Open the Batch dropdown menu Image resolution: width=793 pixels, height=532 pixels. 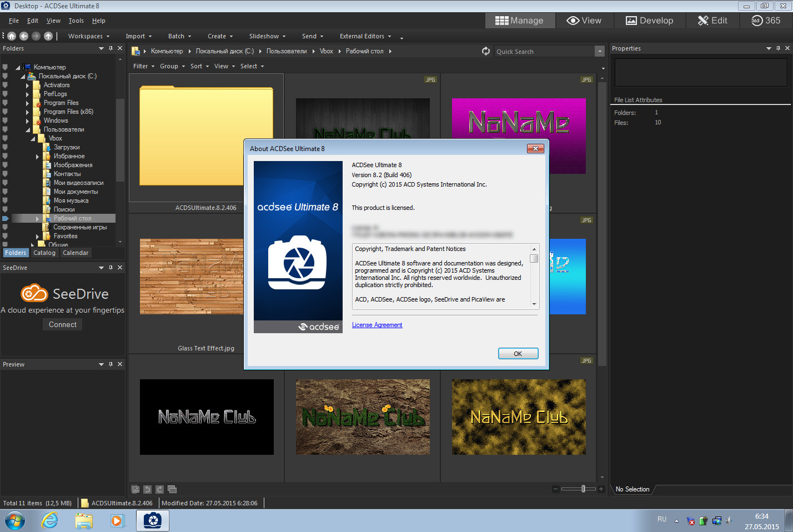pos(179,36)
